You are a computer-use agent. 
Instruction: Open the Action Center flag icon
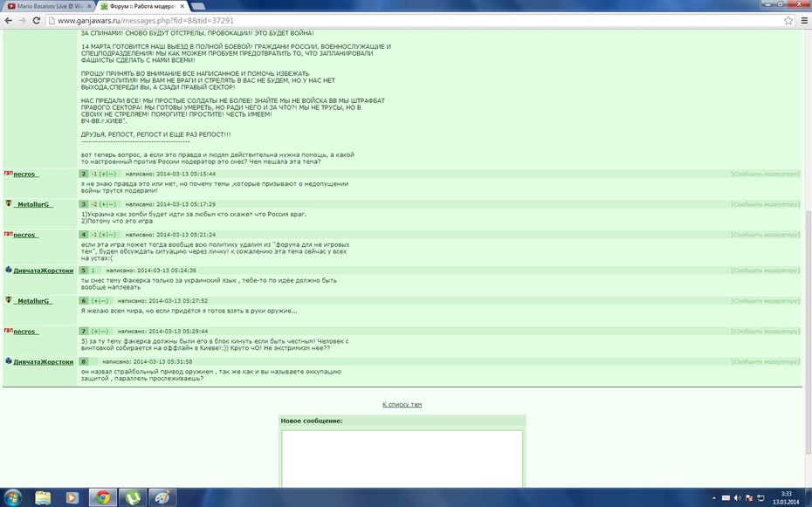point(749,498)
